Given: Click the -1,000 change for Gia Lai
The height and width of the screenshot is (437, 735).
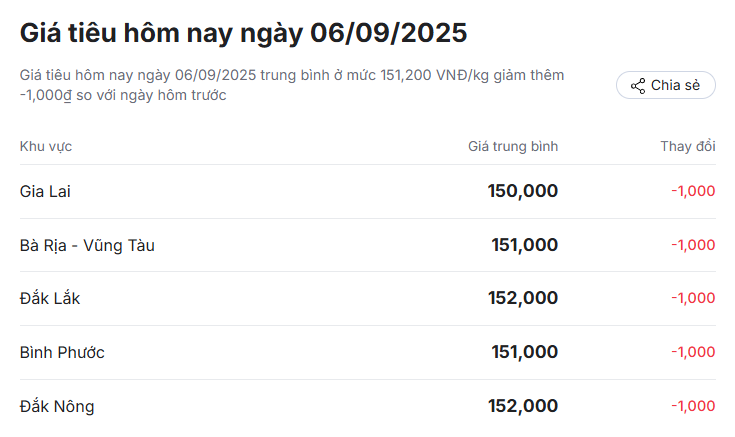Looking at the screenshot, I should point(693,191).
